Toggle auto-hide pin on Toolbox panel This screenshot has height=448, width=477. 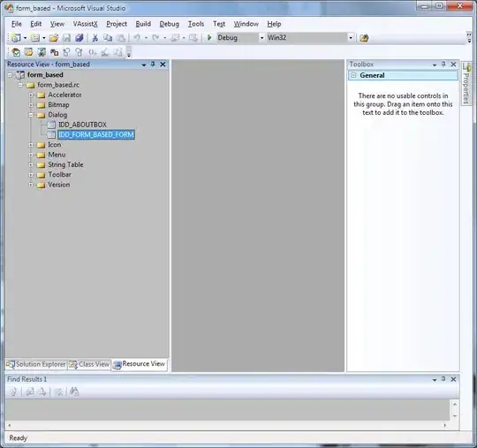[x=443, y=65]
